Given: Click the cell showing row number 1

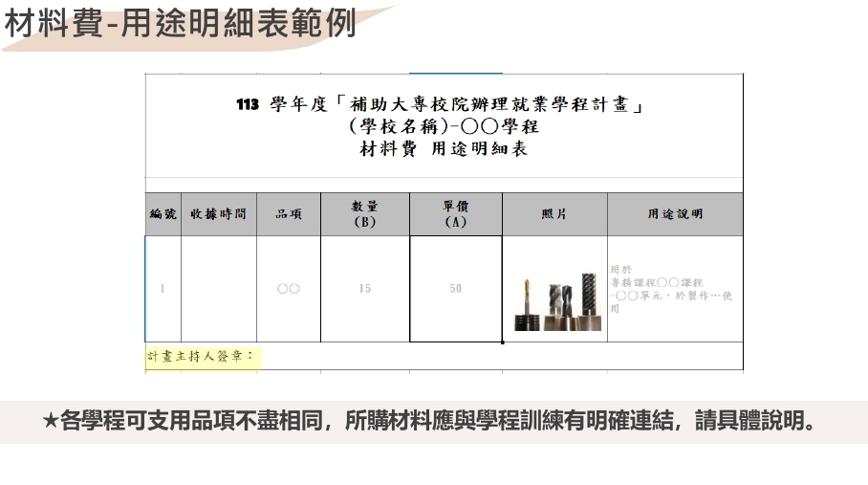Looking at the screenshot, I should (163, 288).
